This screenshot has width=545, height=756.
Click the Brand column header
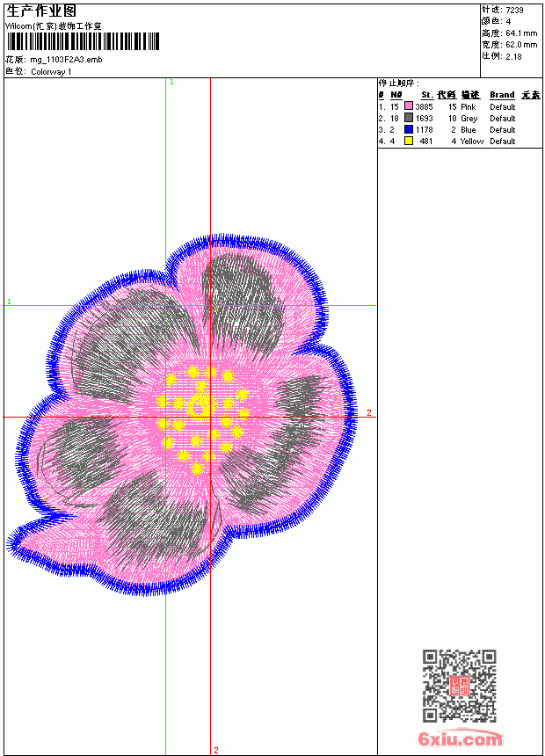click(502, 95)
